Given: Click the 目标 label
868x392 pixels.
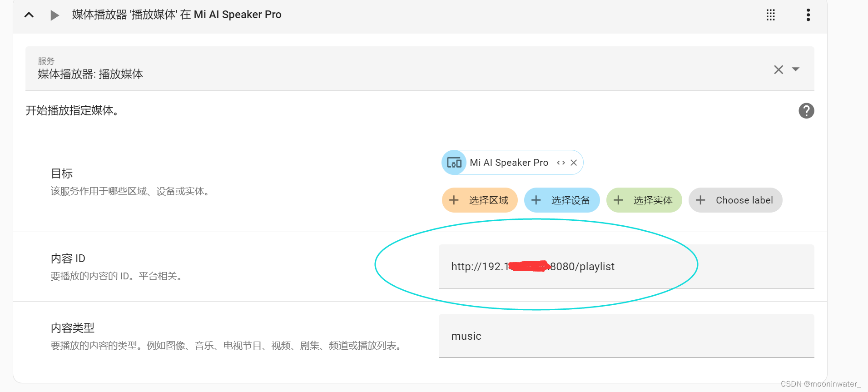Looking at the screenshot, I should (62, 173).
